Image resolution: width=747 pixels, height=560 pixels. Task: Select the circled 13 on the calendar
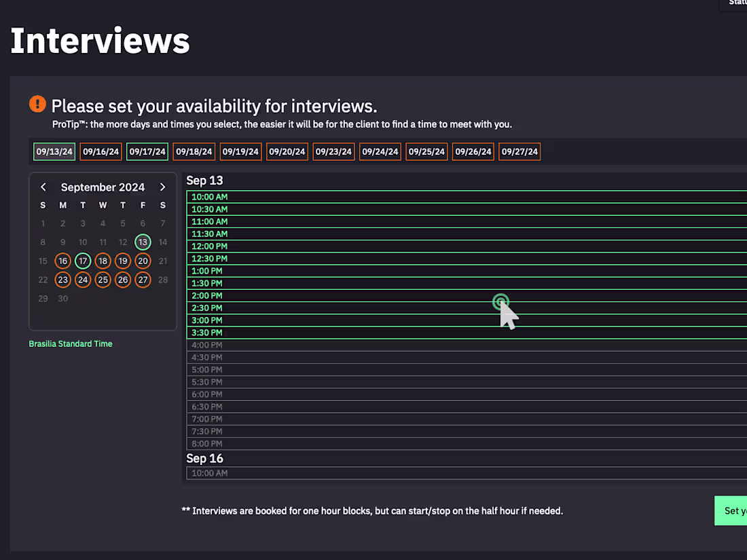point(143,242)
